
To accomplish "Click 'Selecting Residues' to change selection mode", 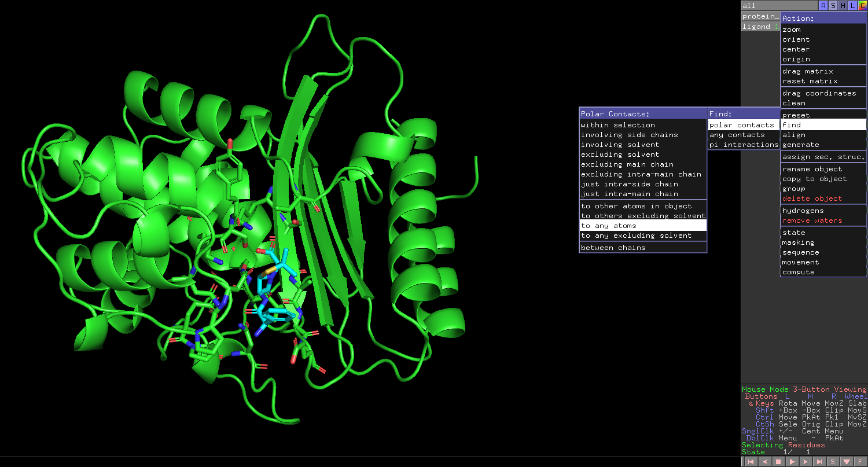I will [784, 445].
